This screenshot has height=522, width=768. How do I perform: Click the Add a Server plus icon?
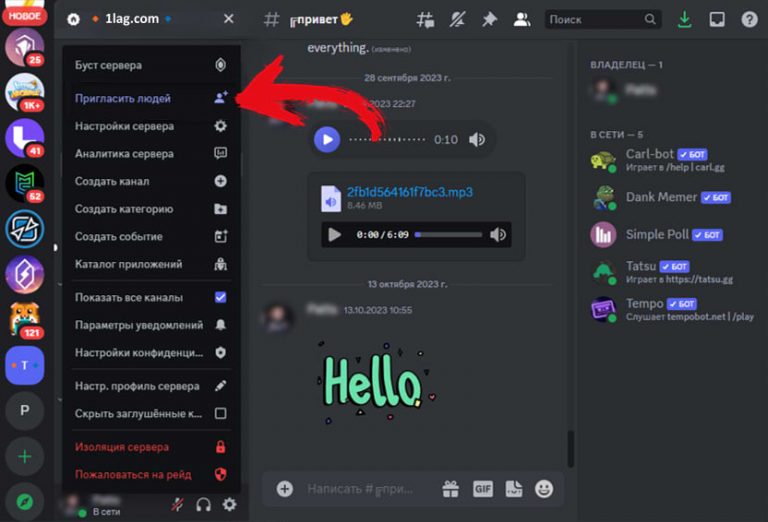24,457
